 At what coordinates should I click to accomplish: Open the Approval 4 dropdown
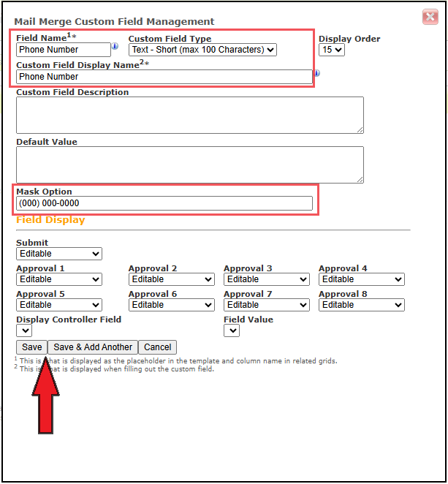(x=361, y=279)
